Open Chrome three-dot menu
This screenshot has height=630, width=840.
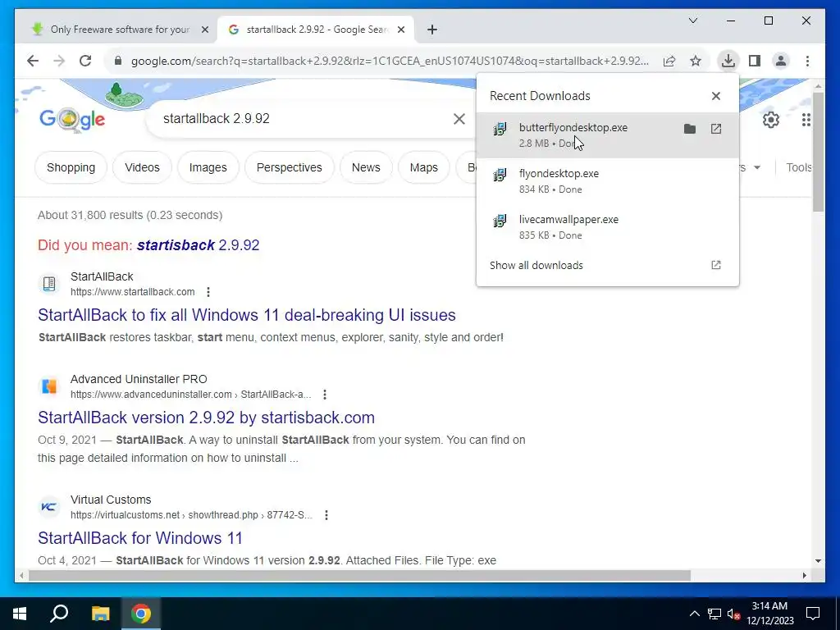807,61
